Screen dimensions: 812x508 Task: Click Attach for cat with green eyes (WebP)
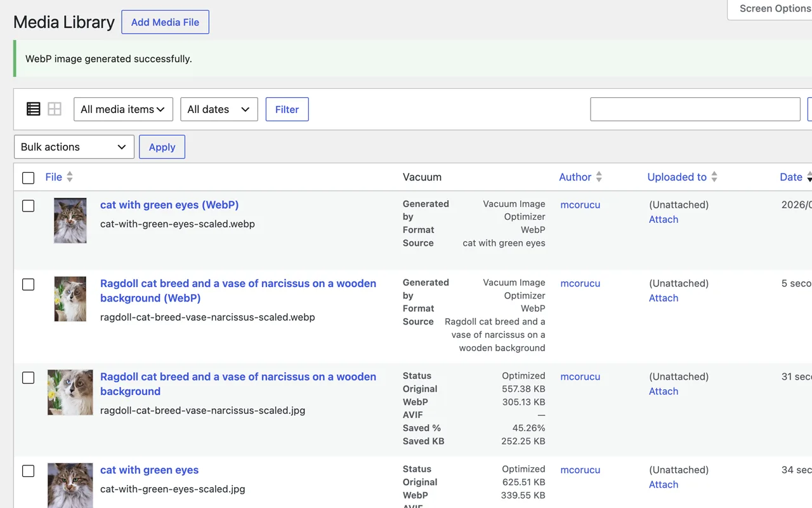coord(664,219)
